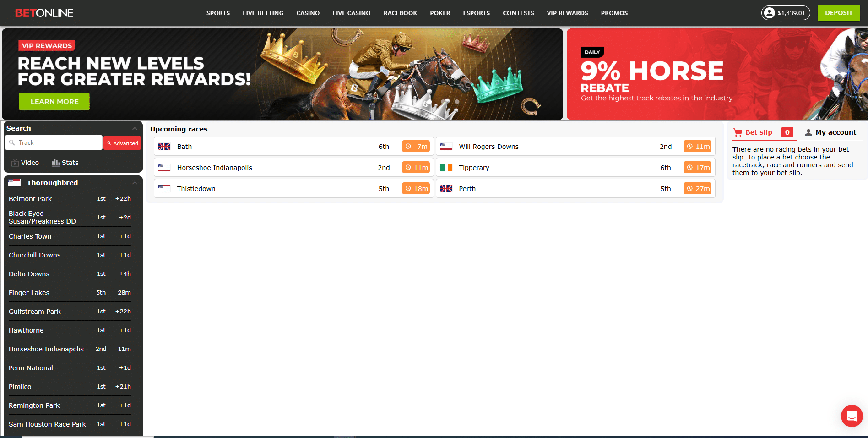Screen dimensions: 868x438
Task: Click the Advanced search button
Action: tap(122, 143)
